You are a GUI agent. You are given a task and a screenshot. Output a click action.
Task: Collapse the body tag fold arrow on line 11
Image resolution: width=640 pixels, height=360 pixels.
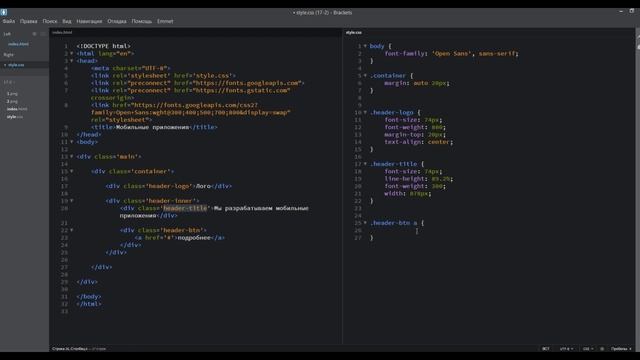(72, 142)
